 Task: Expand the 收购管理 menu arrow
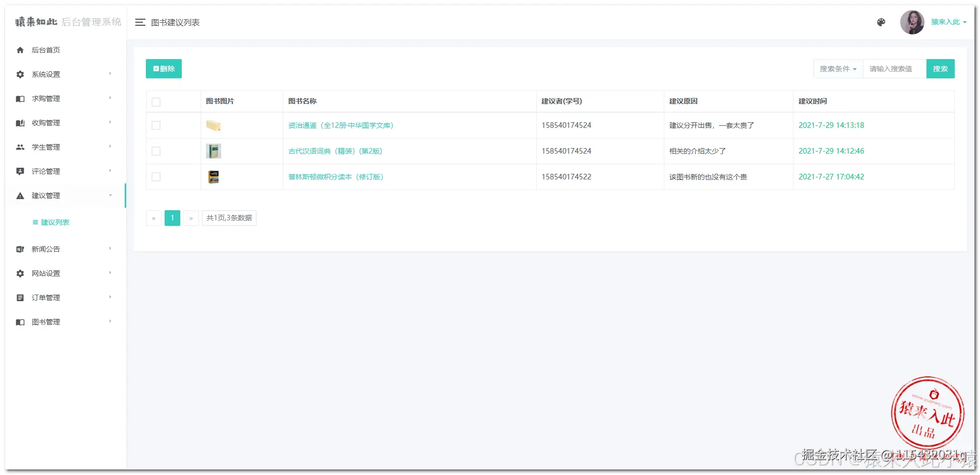[110, 122]
